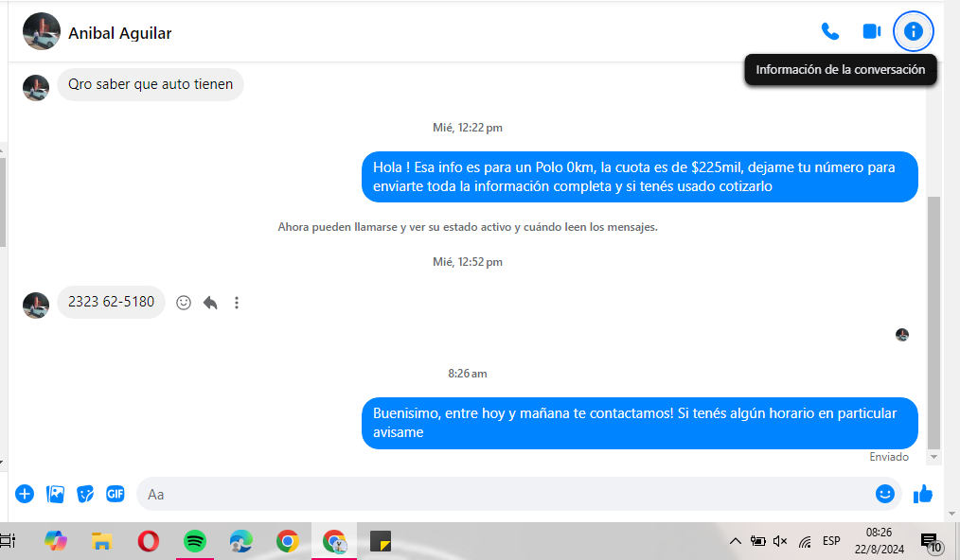The image size is (960, 560).
Task: Reply to the phone number message
Action: click(210, 303)
